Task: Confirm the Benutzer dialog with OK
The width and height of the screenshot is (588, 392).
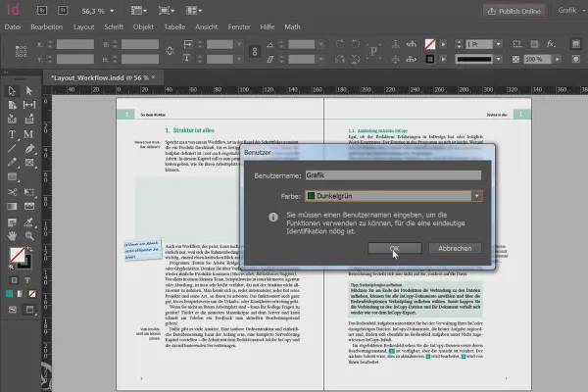Action: 393,249
